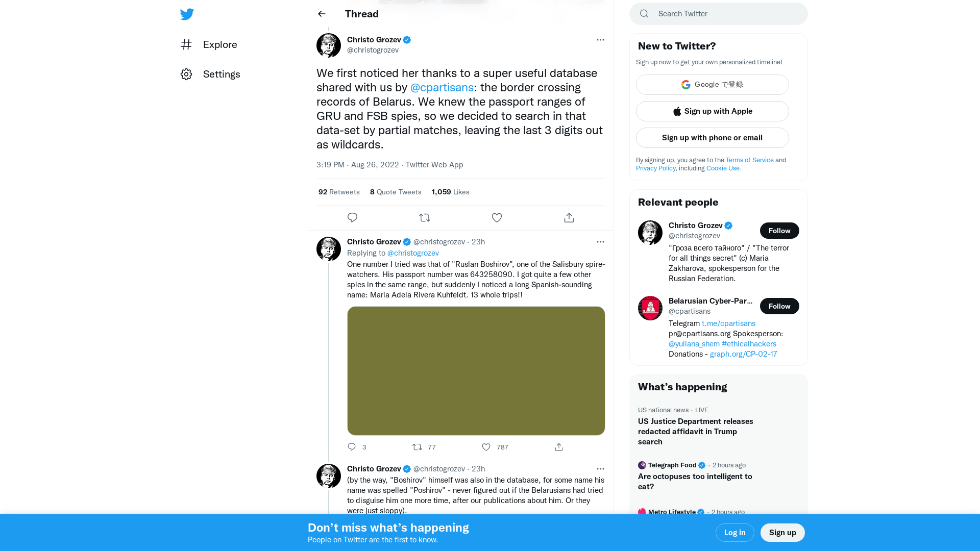980x551 pixels.
Task: Share the wildcards tweet
Action: click(569, 217)
